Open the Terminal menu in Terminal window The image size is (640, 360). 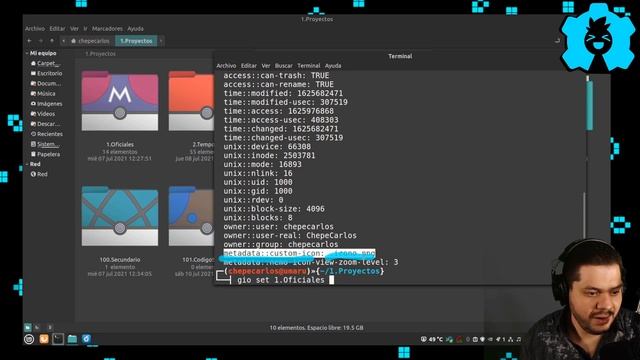(x=309, y=66)
